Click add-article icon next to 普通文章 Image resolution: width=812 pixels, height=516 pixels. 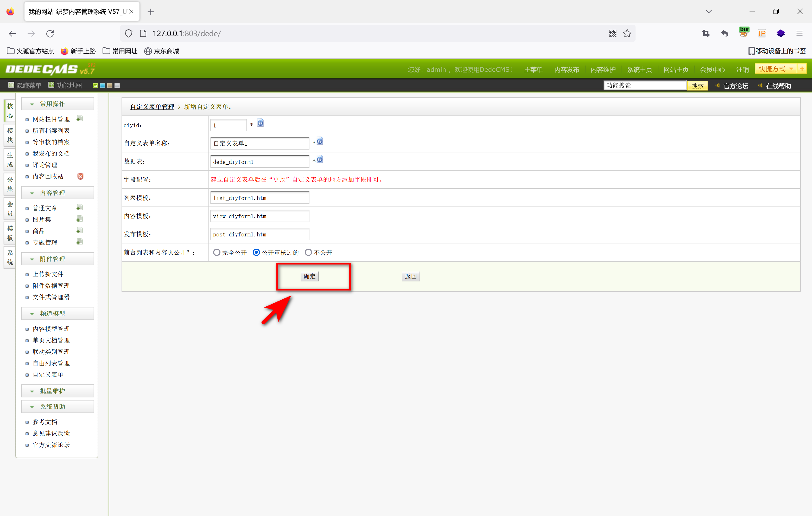pyautogui.click(x=80, y=208)
